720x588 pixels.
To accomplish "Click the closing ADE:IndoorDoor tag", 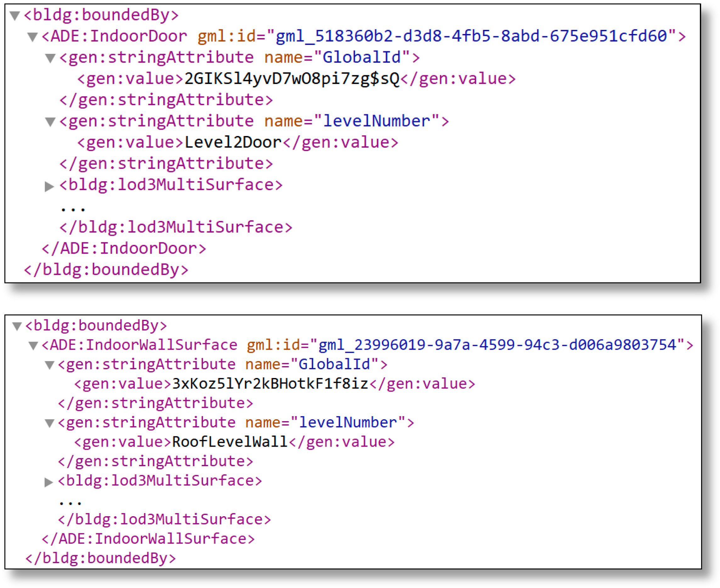I will click(x=124, y=249).
